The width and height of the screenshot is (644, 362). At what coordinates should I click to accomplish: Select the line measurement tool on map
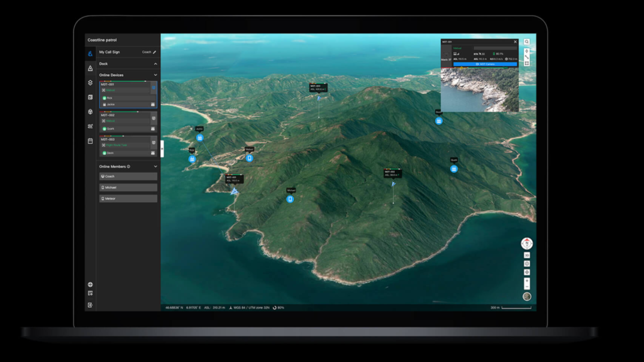tap(526, 57)
